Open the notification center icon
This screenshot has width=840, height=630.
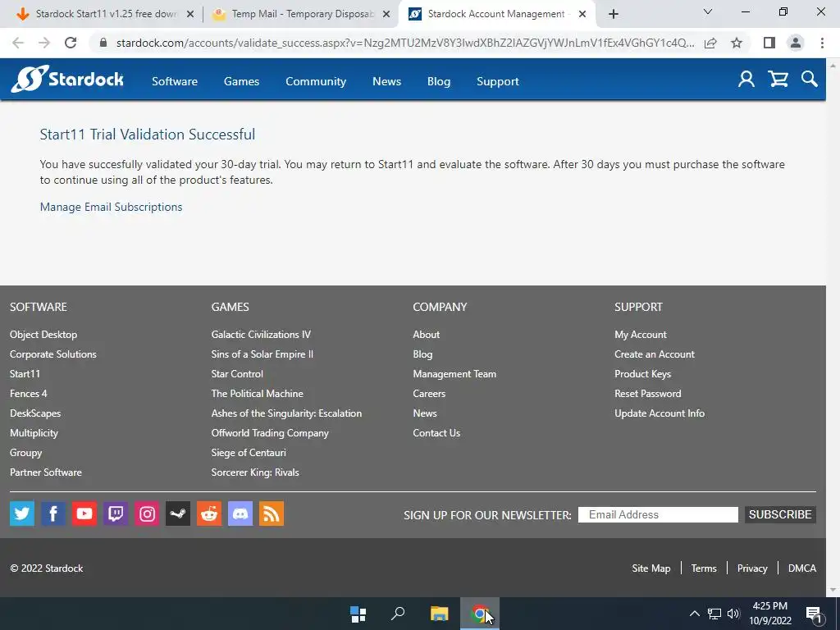tap(814, 614)
